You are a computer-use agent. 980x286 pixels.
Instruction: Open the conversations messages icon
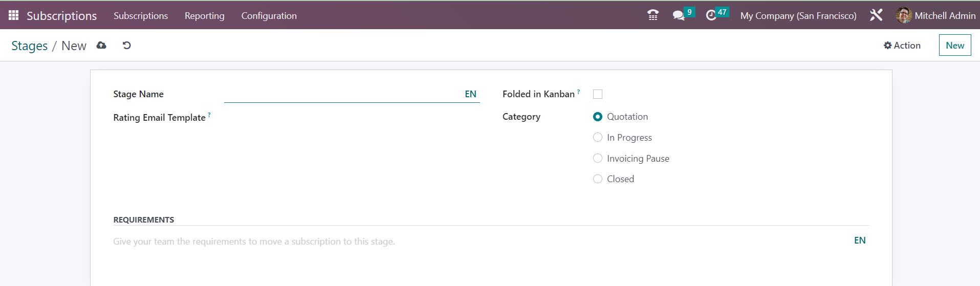[679, 15]
